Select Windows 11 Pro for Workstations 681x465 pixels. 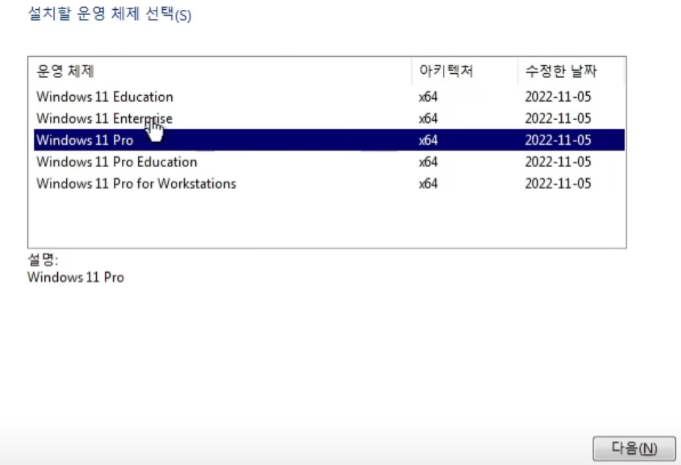pos(329,184)
